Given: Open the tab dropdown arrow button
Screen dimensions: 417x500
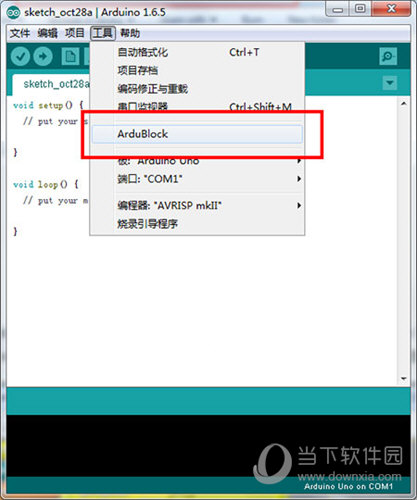Looking at the screenshot, I should coord(390,83).
